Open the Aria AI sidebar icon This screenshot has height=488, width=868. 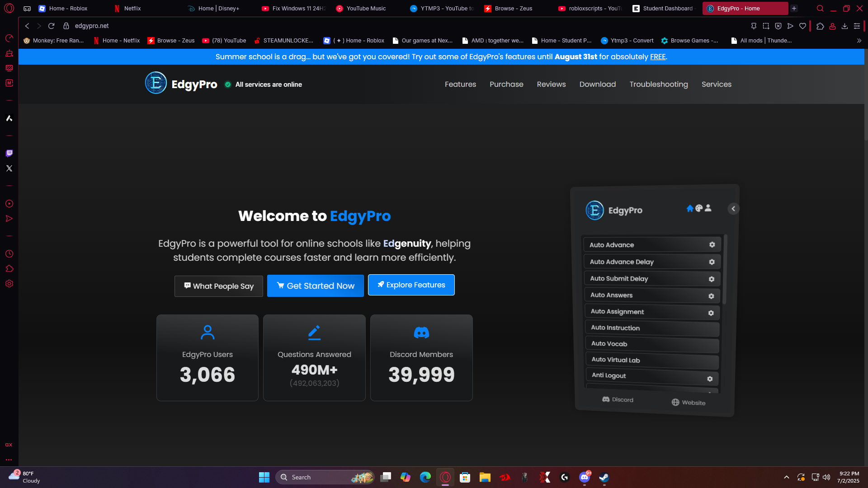point(9,118)
